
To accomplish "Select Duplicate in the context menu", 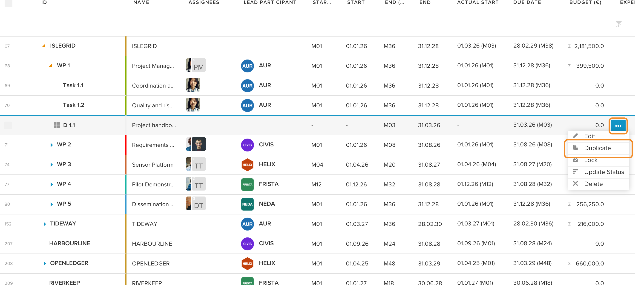I will [598, 148].
